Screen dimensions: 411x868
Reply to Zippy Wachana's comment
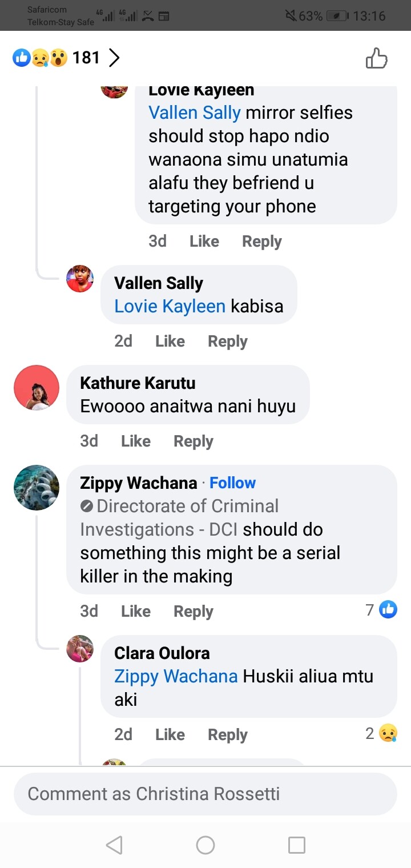pos(194,611)
